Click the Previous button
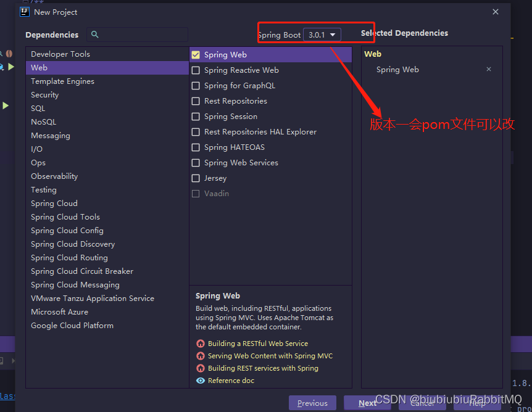The width and height of the screenshot is (532, 412). click(312, 403)
